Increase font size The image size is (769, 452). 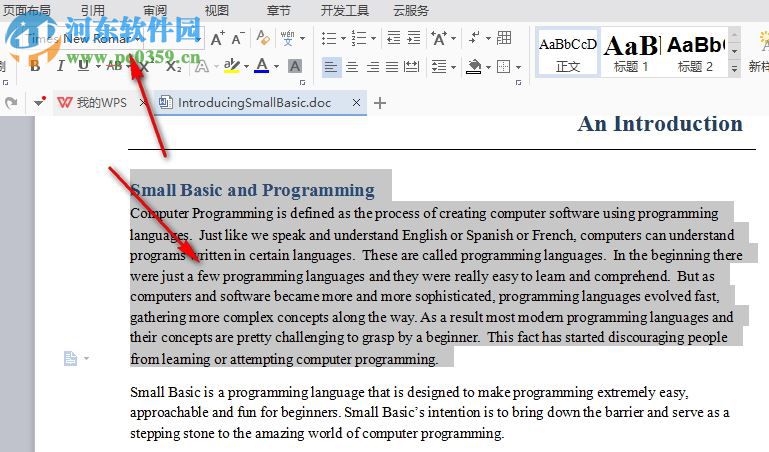tap(217, 38)
